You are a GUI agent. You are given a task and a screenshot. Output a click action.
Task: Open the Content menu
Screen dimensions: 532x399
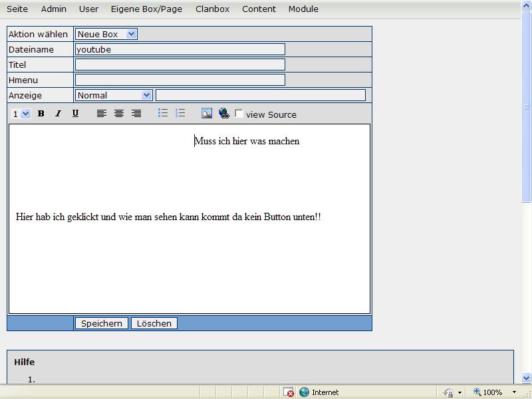point(259,9)
